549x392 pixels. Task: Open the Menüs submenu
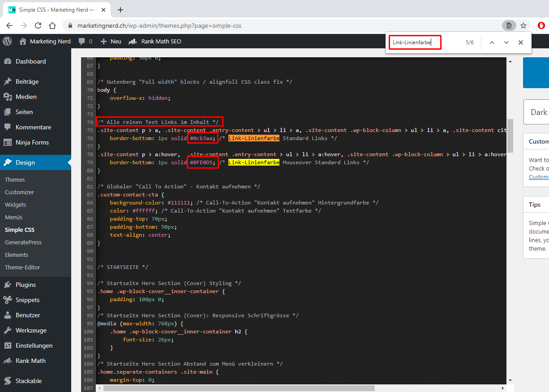14,217
